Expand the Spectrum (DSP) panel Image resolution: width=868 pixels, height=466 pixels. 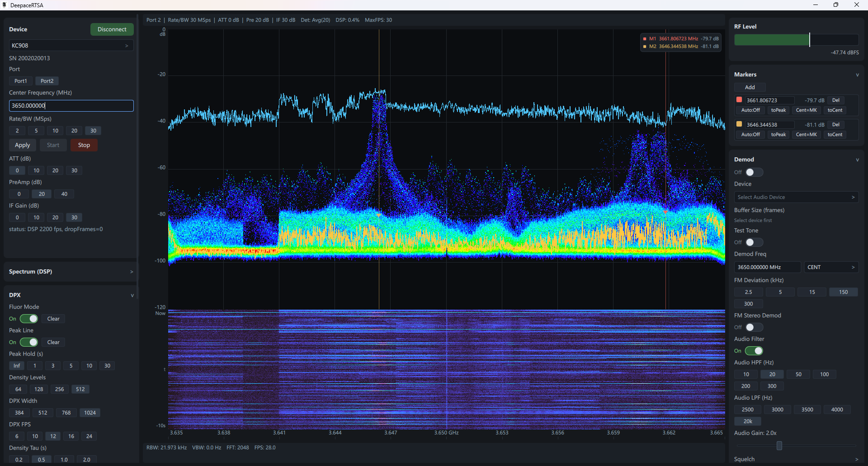131,272
